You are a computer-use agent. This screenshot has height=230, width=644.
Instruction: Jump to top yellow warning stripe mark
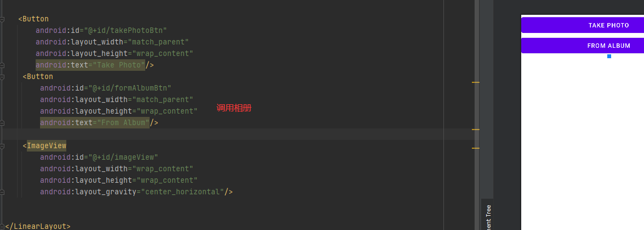476,82
